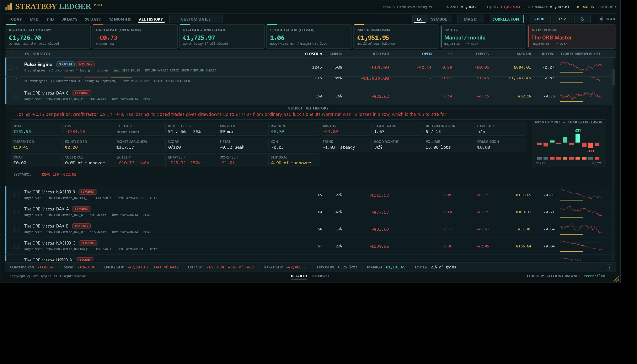637x364 pixels.
Task: Select the 12 MONTHS period tab
Action: (x=120, y=19)
